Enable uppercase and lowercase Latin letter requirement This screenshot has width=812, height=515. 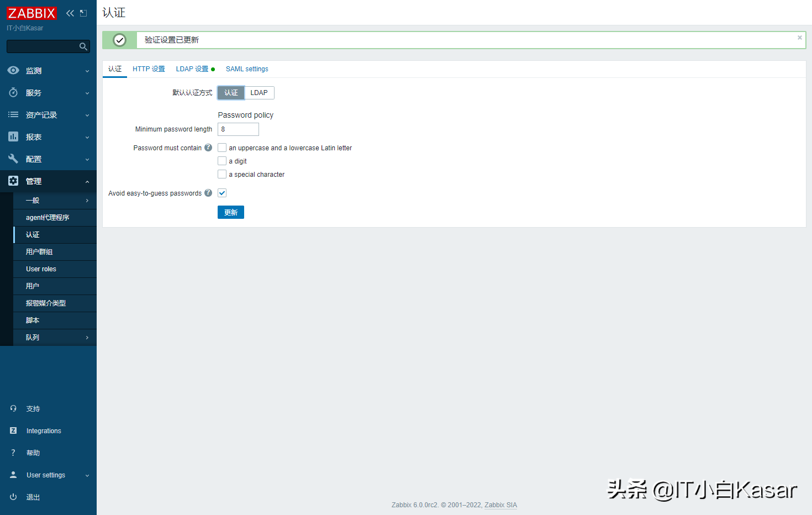click(x=222, y=148)
